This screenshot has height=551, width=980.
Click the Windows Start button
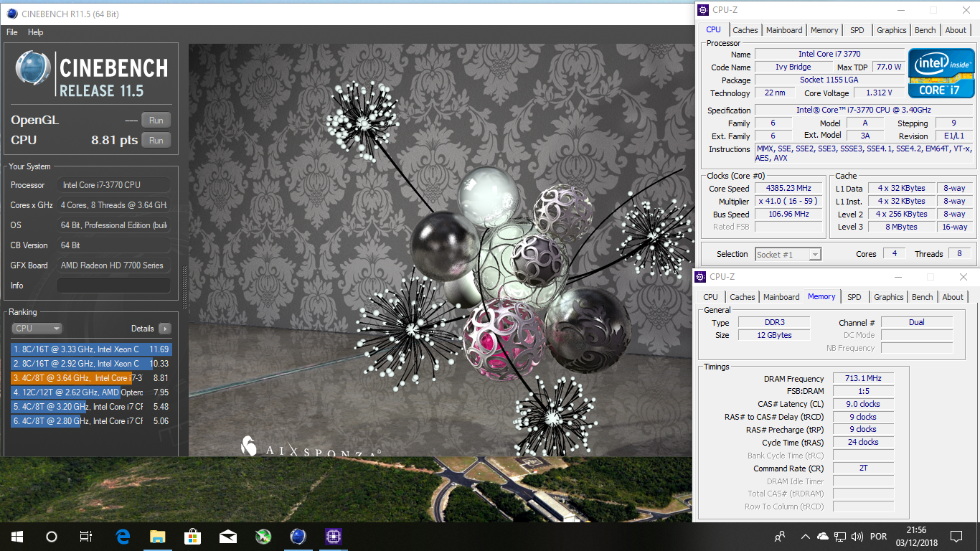click(x=17, y=537)
